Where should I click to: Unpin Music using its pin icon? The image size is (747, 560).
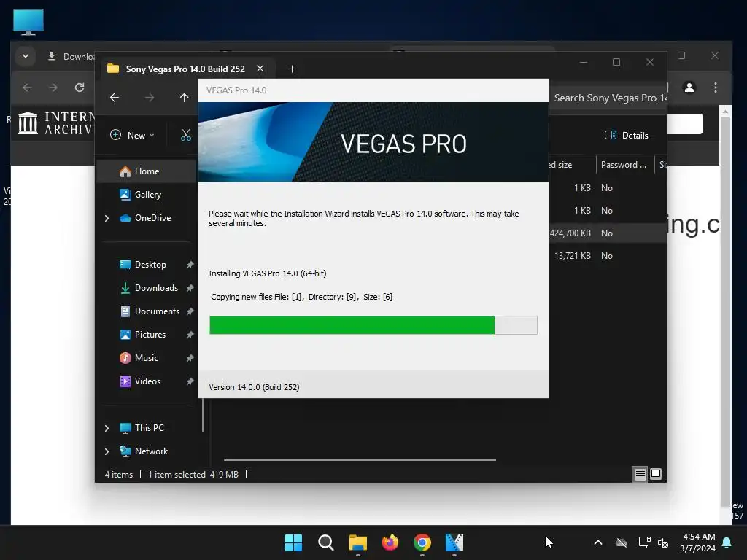click(190, 358)
